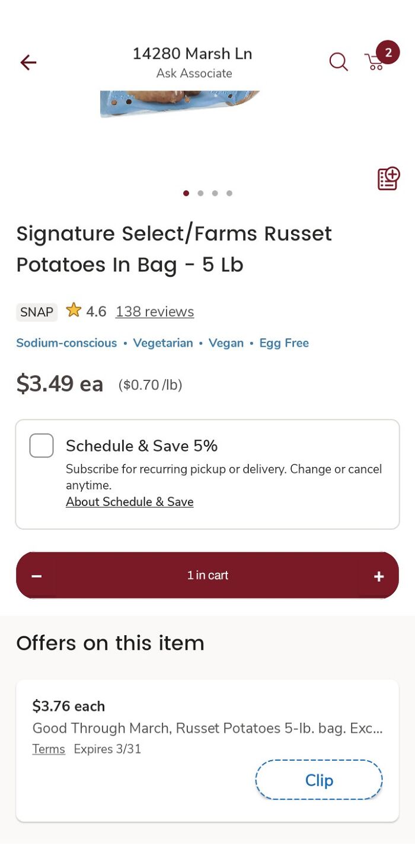Enable Schedule & Save 5% subscription
The width and height of the screenshot is (415, 868).
[41, 446]
